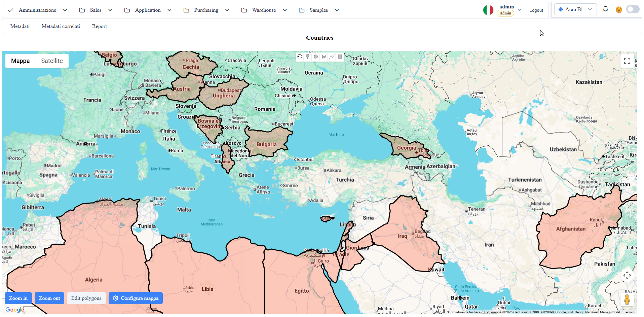The image size is (644, 317).
Task: Expand the Purchasing menu chevron
Action: click(x=227, y=10)
